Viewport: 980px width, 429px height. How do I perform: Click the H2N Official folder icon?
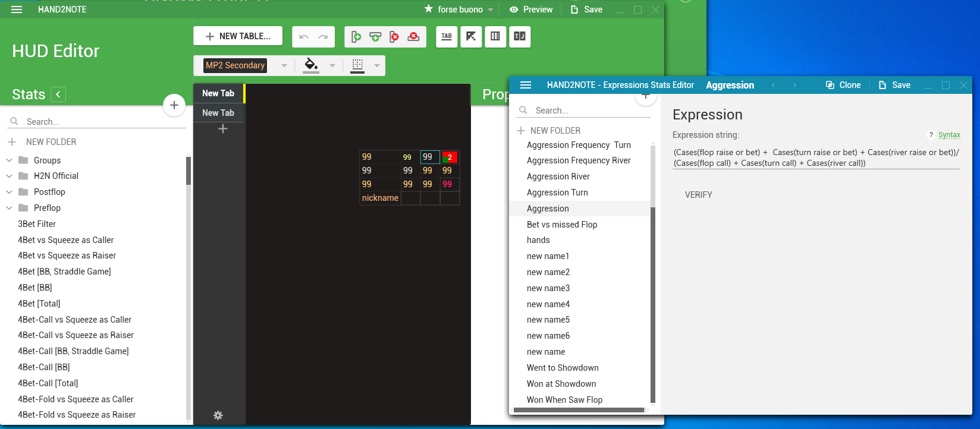[x=24, y=175]
